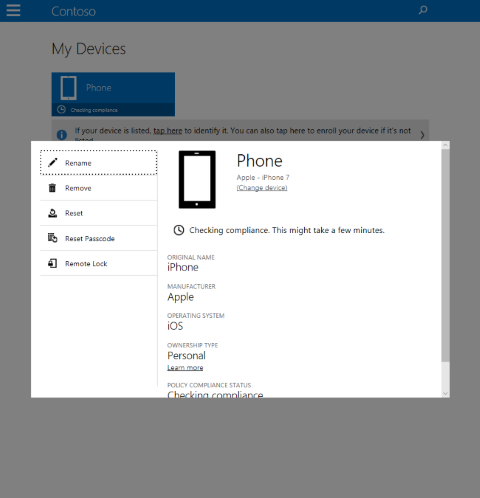Click 'Checking compliance' status in Phone tile
The image size is (480, 498).
point(94,110)
